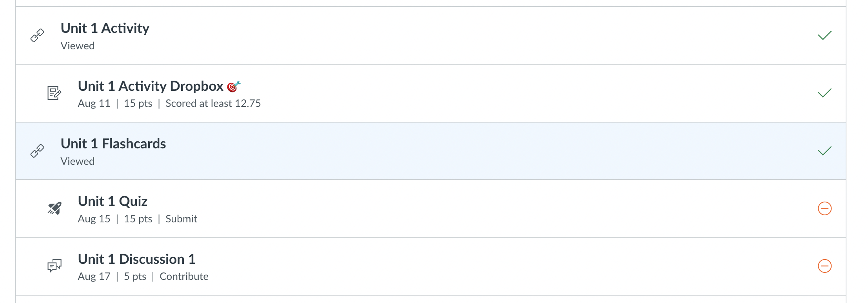
Task: Click the 'Contribute' requirement under Unit 1 Discussion 1
Action: pyautogui.click(x=184, y=276)
